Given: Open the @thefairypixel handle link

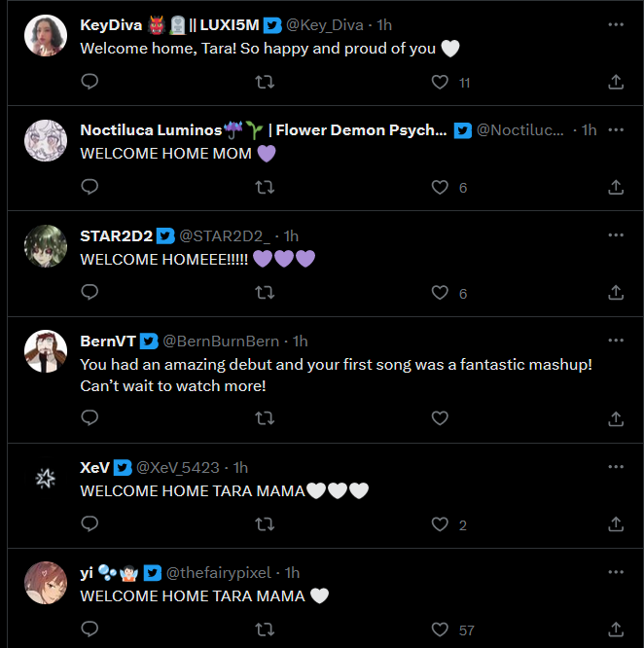Looking at the screenshot, I should tap(219, 573).
